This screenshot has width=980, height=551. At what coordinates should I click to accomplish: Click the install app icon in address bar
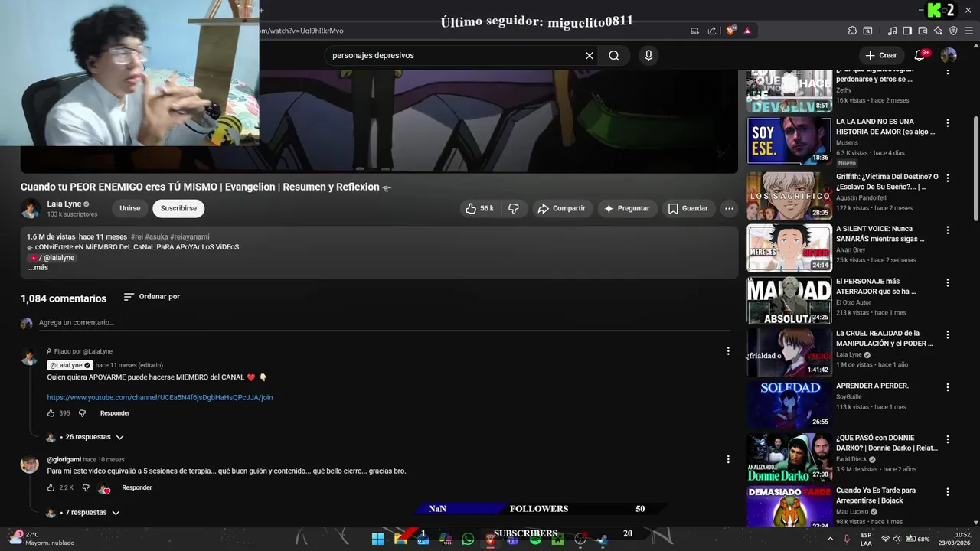click(694, 31)
